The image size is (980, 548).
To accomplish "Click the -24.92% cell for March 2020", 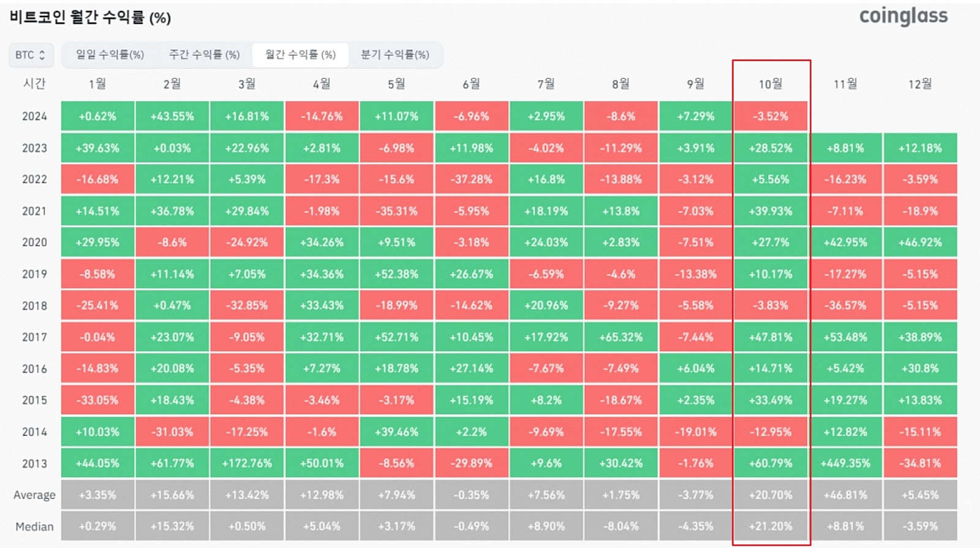I will pos(247,242).
